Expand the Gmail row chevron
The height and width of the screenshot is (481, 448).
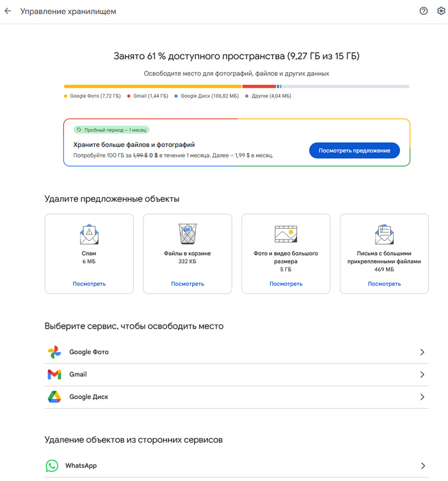[x=422, y=375]
